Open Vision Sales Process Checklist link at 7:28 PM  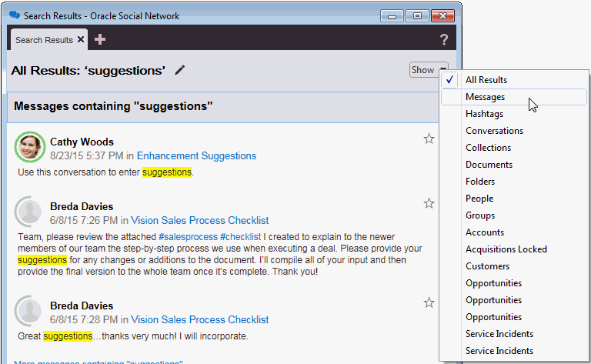200,320
